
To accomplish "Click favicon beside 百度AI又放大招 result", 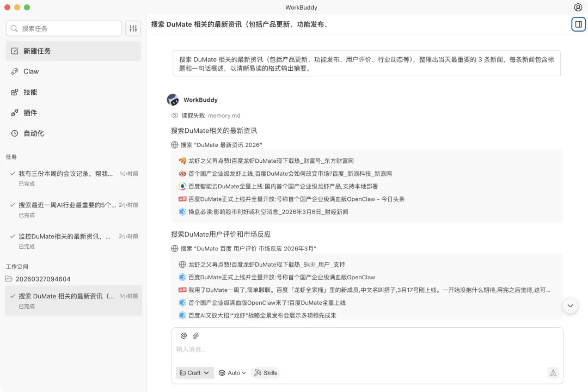I will [182, 315].
